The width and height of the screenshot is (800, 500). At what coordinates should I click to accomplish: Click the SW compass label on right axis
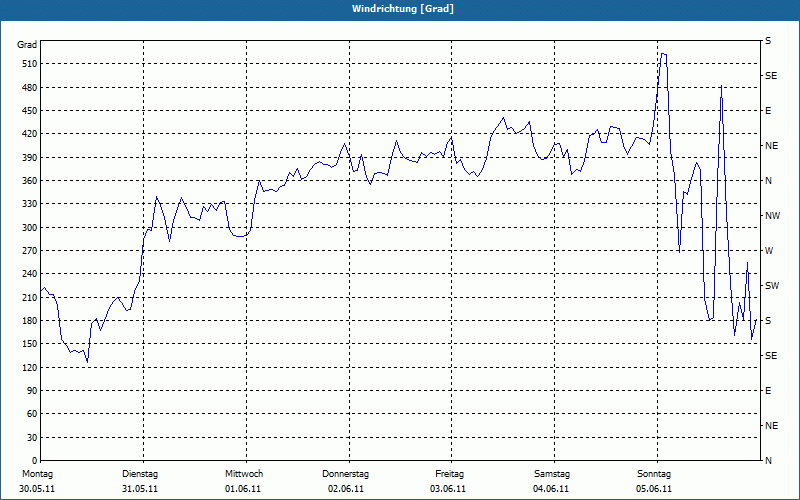[x=772, y=286]
